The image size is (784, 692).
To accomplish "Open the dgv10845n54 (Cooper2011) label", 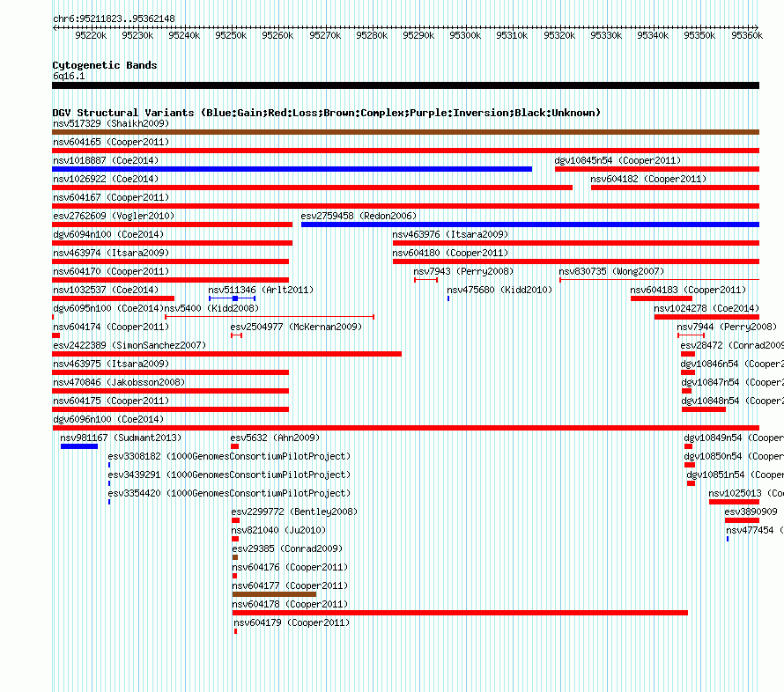I will pyautogui.click(x=618, y=160).
